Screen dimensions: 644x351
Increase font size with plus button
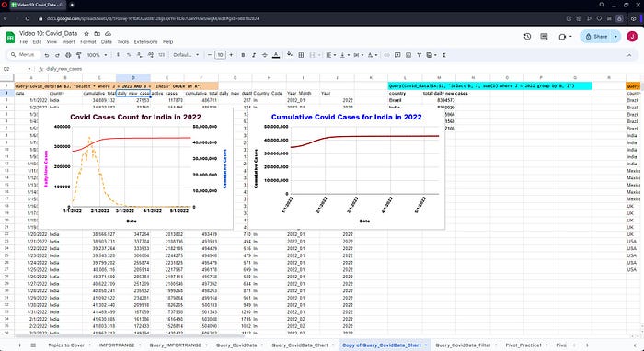pos(231,55)
